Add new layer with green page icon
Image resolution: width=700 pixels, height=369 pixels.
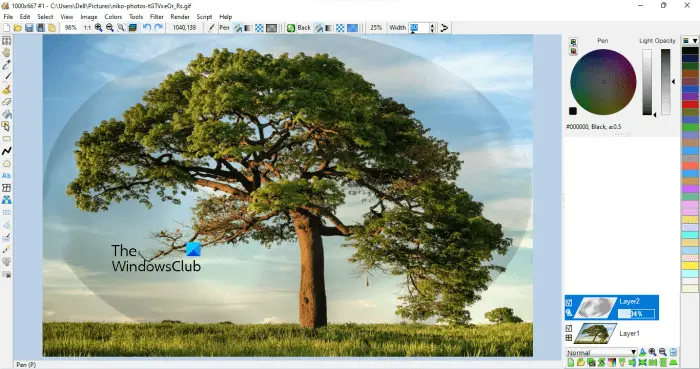pos(571,362)
